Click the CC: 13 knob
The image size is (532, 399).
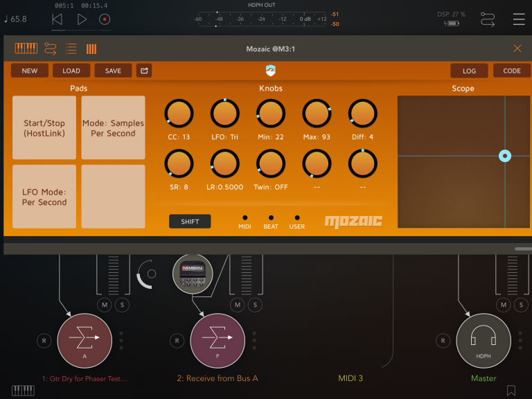(179, 114)
